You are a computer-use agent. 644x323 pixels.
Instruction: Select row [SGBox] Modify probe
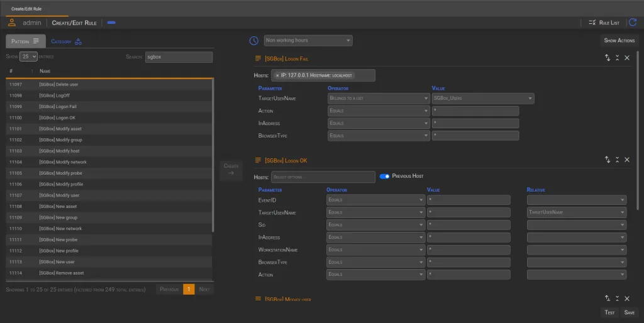click(109, 173)
